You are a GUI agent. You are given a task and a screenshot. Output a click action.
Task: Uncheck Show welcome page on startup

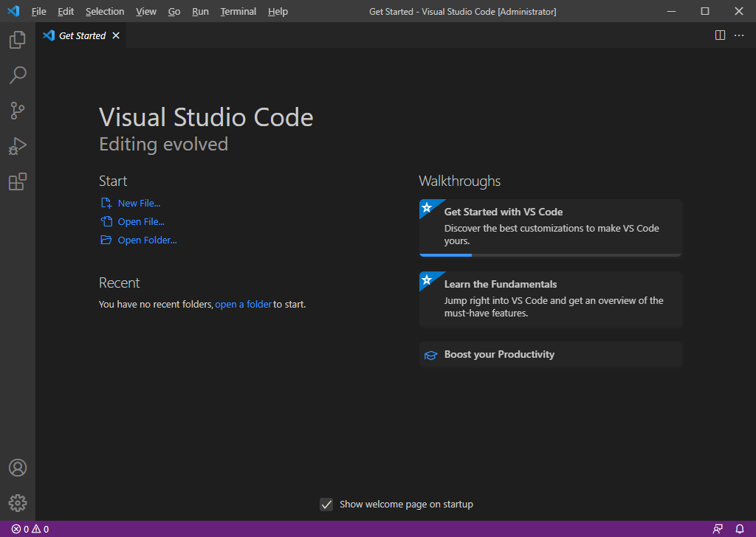[326, 505]
